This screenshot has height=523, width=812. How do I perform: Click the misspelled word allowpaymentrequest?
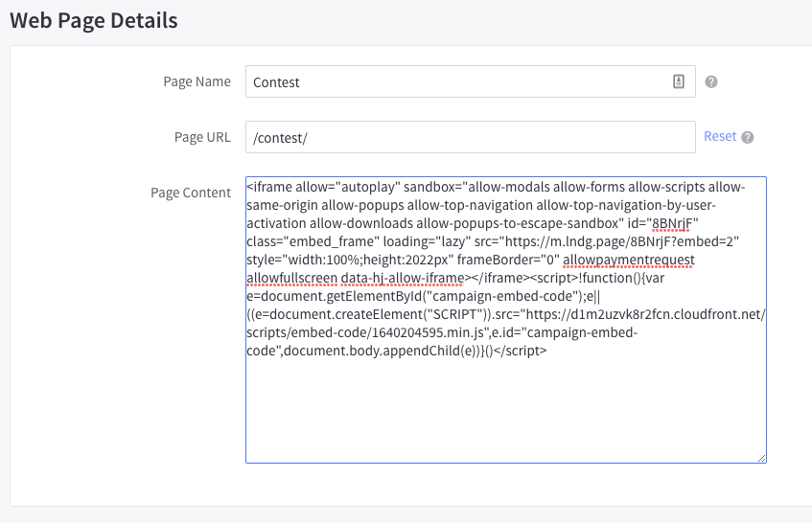pyautogui.click(x=629, y=260)
